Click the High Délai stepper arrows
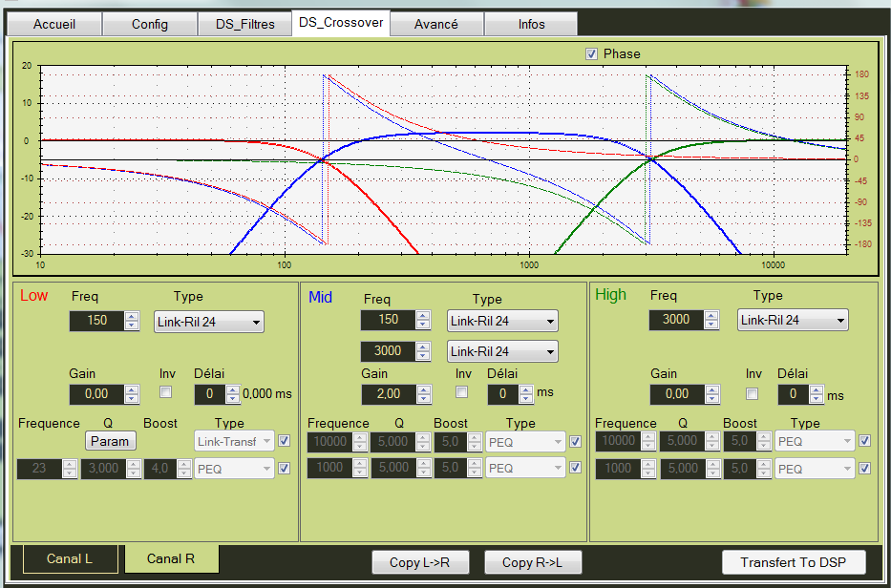Image resolution: width=891 pixels, height=588 pixels. point(817,395)
